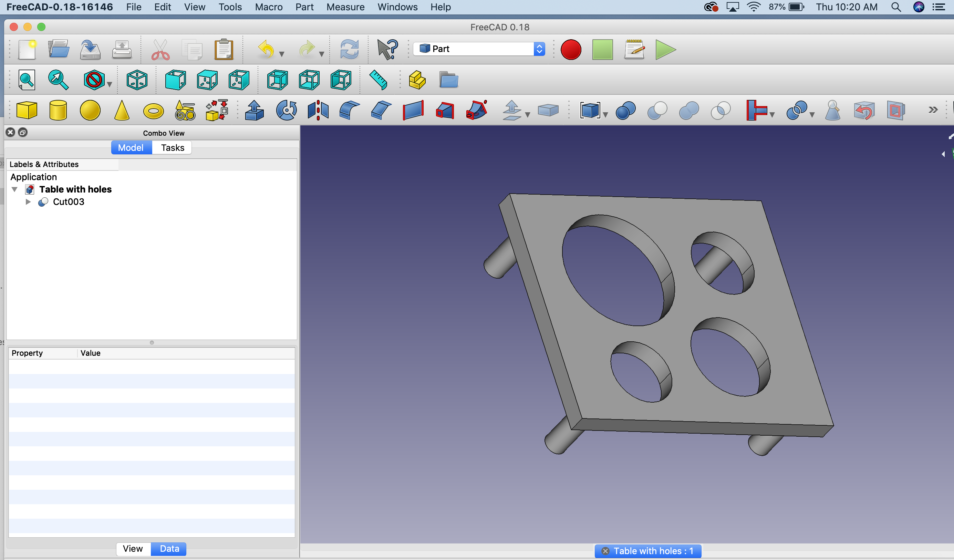954x560 pixels.
Task: Switch to the View property tab
Action: 133,549
